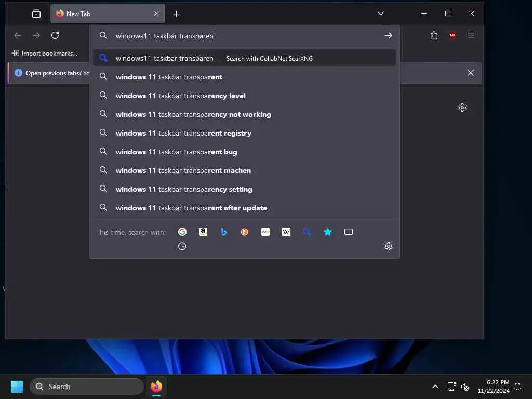Choose suggestion 'windows 11 taskbar transparent'
Screen dimensions: 532x399
244,77
